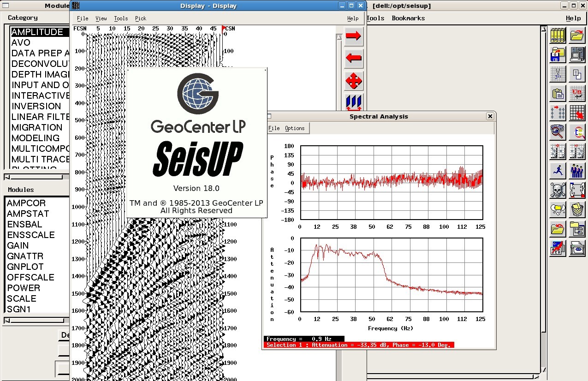
Task: Open the ABCD binders library icon
Action: coord(558,36)
